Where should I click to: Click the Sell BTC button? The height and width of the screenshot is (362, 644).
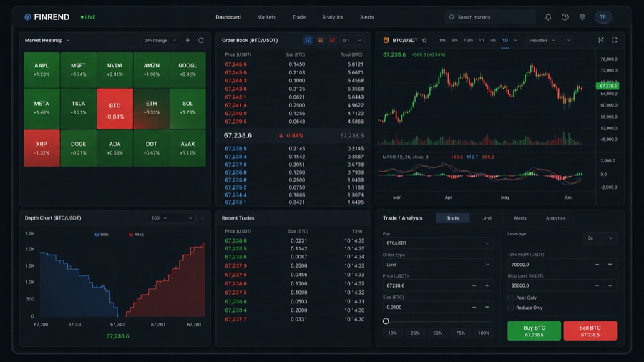click(x=590, y=331)
